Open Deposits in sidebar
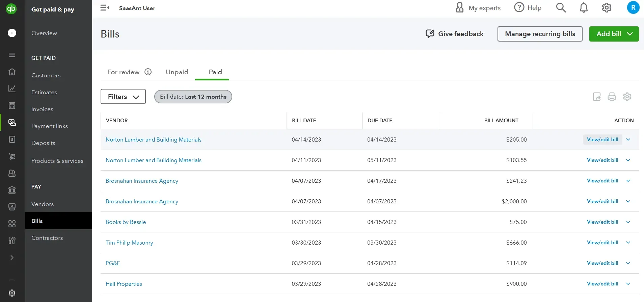The width and height of the screenshot is (644, 302). point(43,143)
